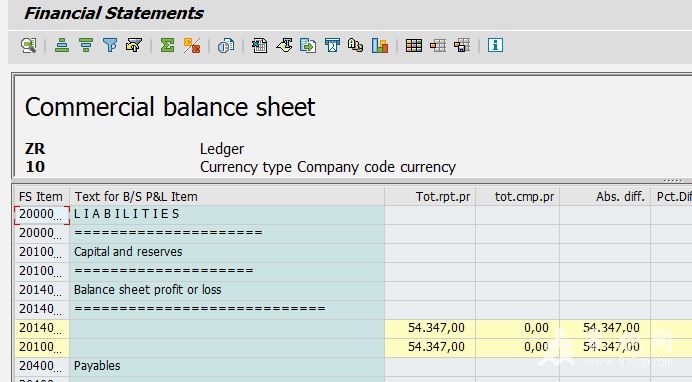Select the Pct.Dif column header
The image size is (692, 382).
coord(672,196)
